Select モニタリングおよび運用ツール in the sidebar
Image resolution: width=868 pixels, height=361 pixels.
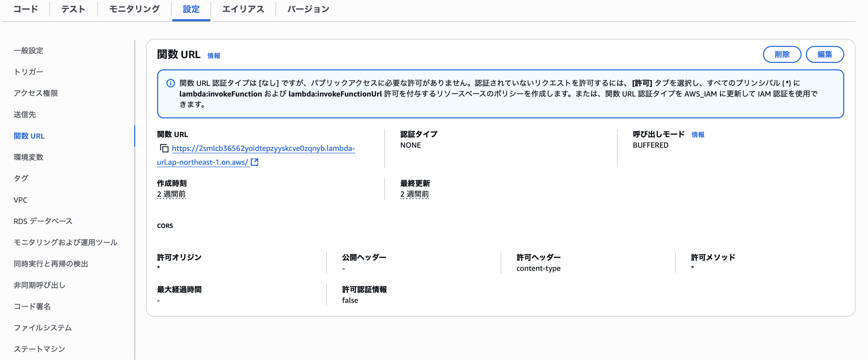[x=65, y=242]
